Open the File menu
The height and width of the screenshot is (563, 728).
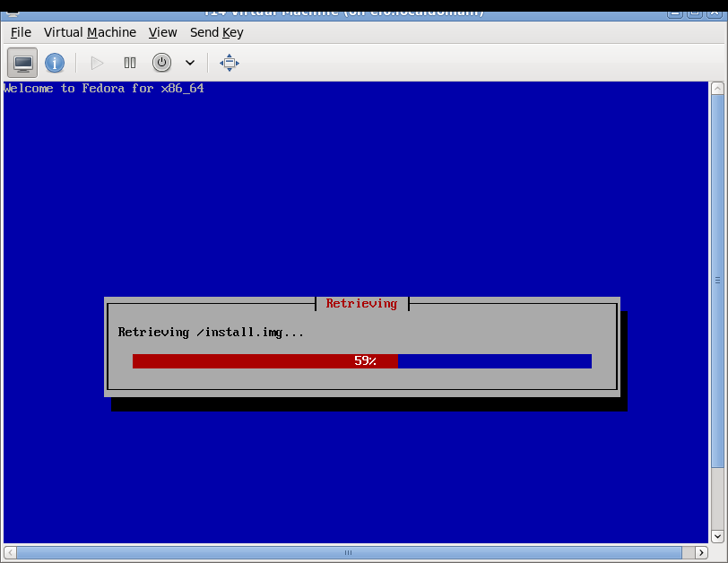point(21,32)
